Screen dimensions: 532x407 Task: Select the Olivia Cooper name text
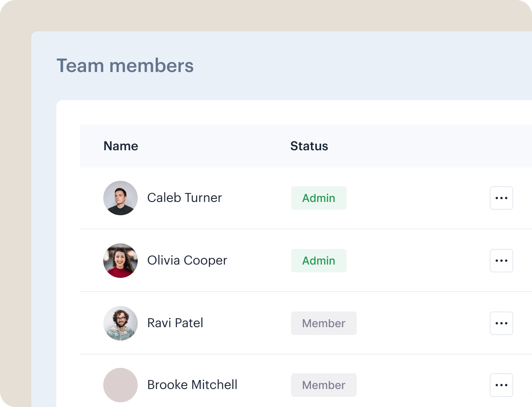[x=187, y=260]
